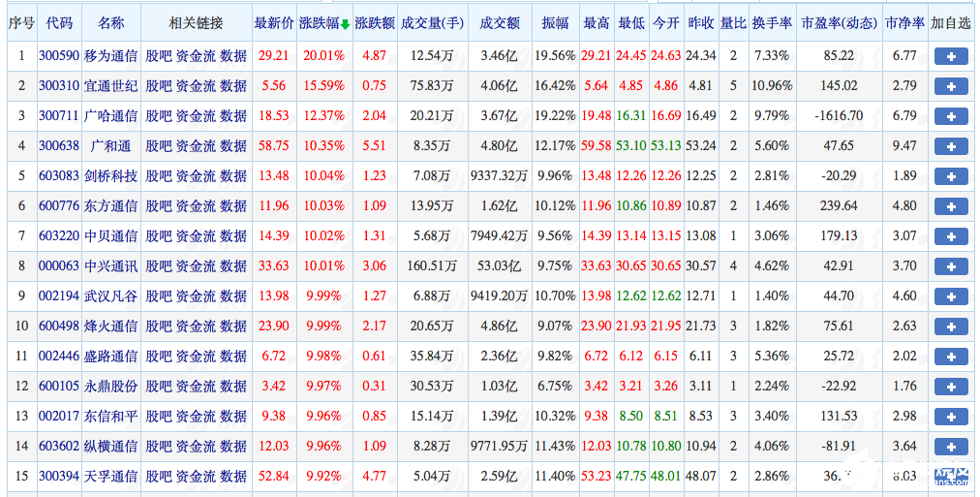Add 盛路通信 to watchlist with plus button
Viewport: 980px width, 497px height.
click(951, 357)
